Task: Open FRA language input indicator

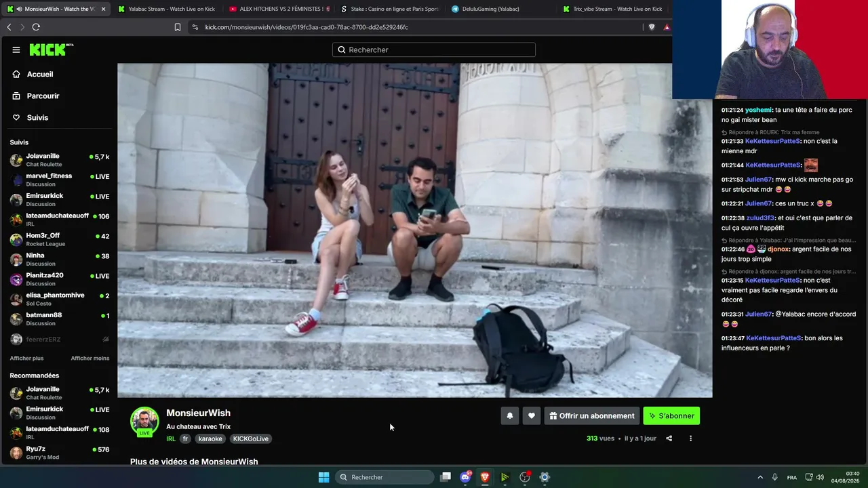Action: 792,477
